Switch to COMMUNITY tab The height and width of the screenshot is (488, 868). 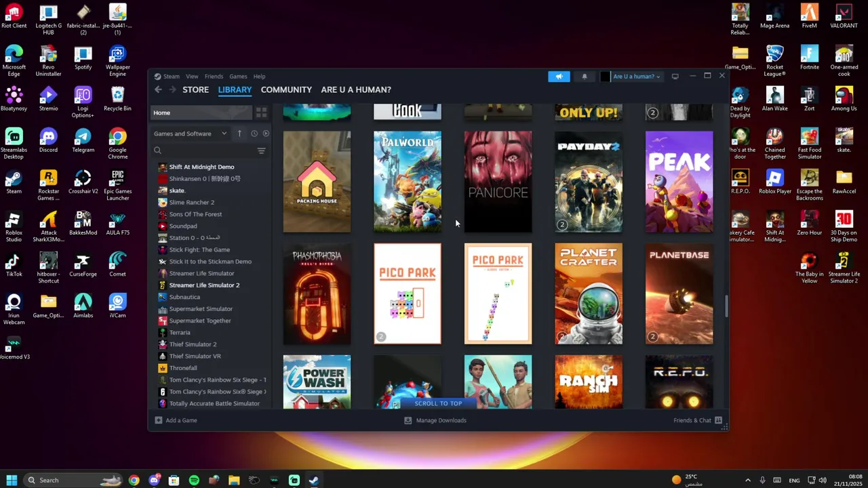(286, 89)
